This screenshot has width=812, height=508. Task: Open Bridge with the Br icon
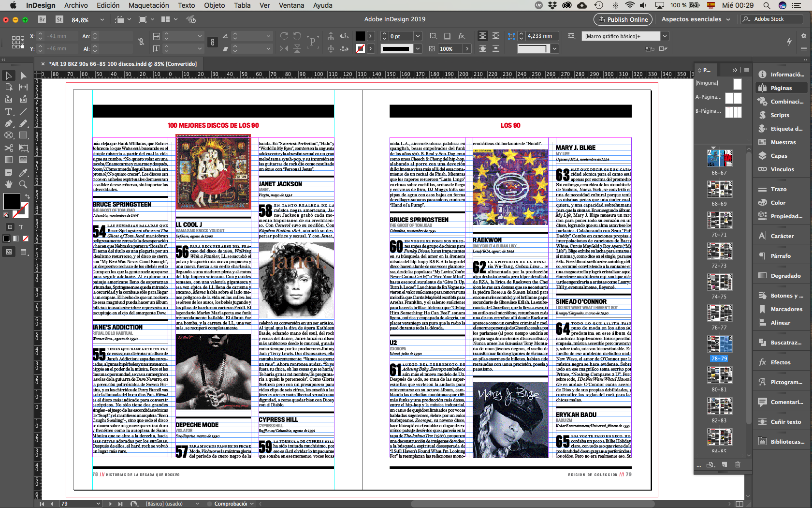point(42,20)
